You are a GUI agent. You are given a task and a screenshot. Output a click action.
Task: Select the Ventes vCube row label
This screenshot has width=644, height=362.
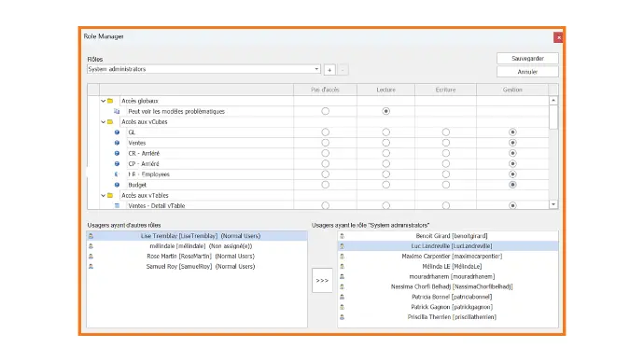137,143
